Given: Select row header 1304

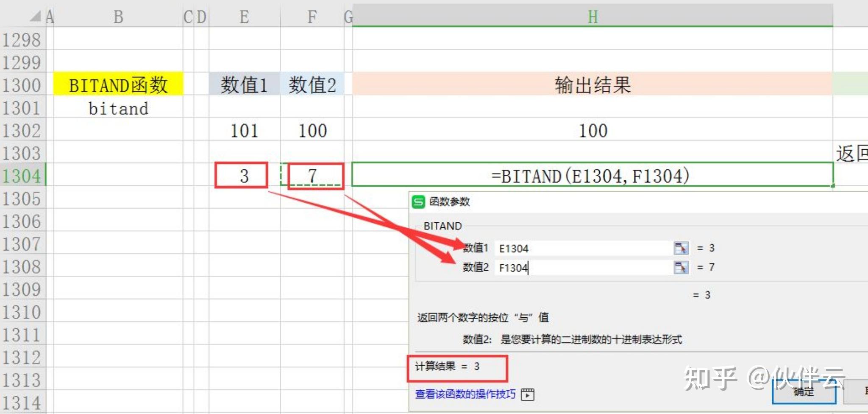Looking at the screenshot, I should (22, 176).
